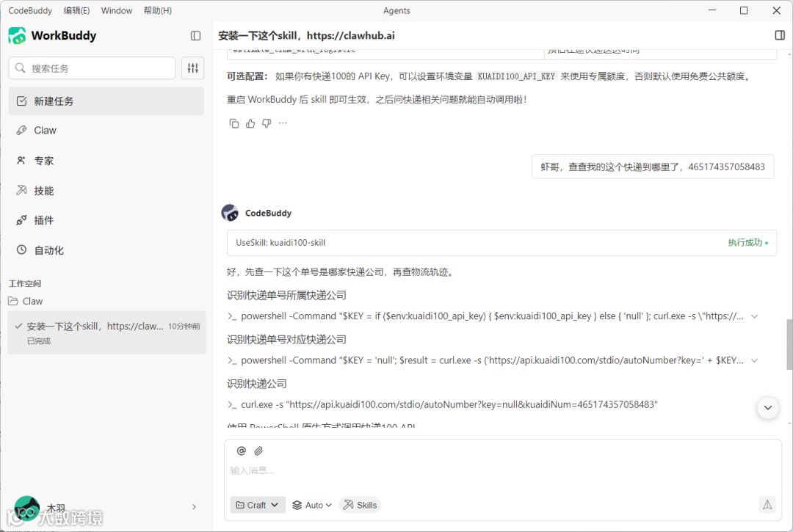Open 自动化 automation section
Screen dimensions: 793x532
tap(106, 250)
